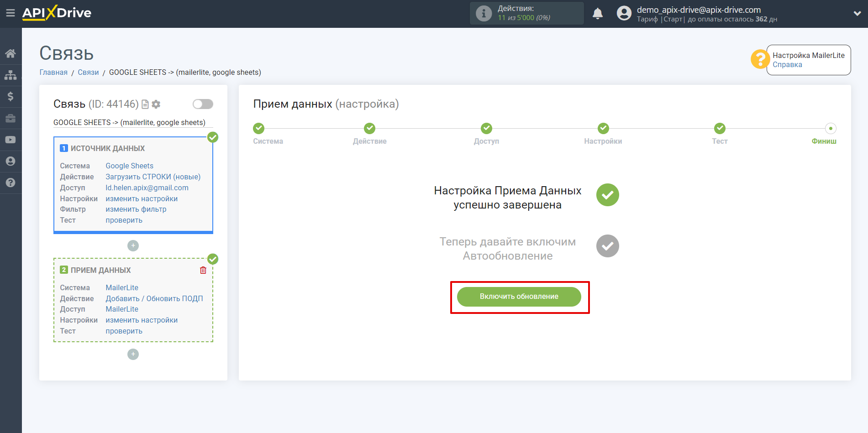Viewport: 868px width, 433px height.
Task: Add a block between source and receiver
Action: (x=133, y=245)
